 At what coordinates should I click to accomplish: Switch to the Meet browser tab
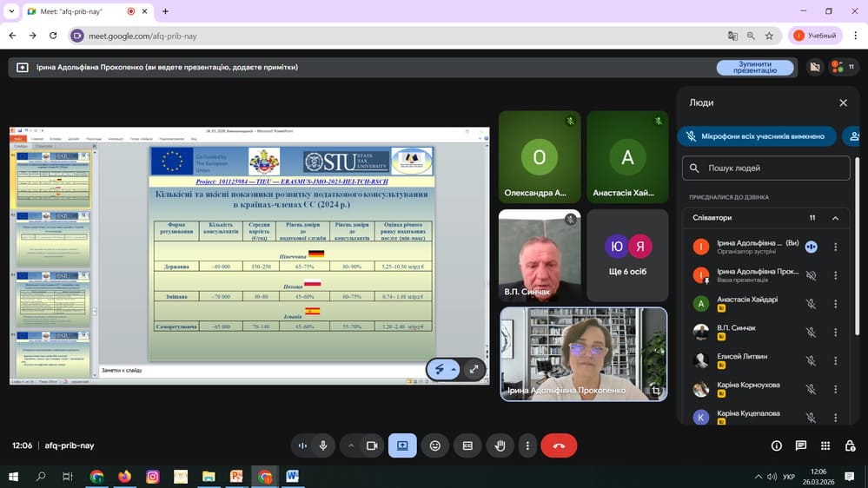(x=78, y=11)
